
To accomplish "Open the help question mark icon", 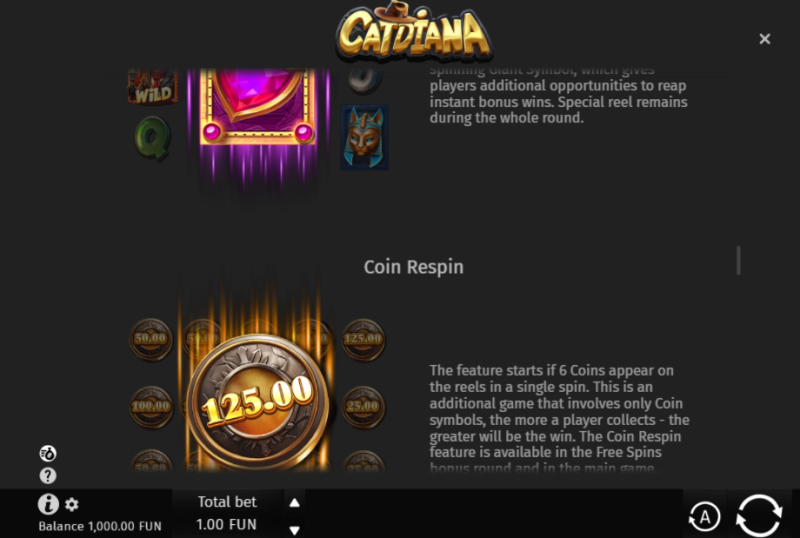I will coord(48,476).
